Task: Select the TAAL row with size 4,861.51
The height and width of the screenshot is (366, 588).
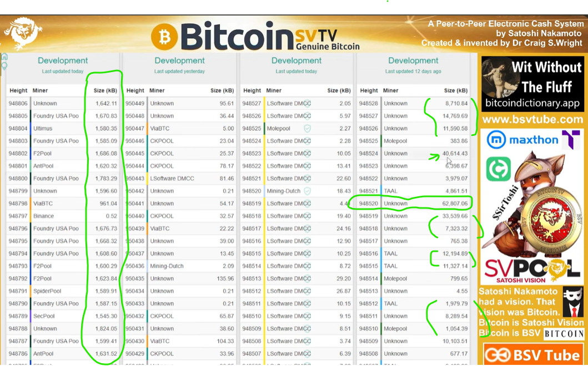Action: pyautogui.click(x=413, y=191)
